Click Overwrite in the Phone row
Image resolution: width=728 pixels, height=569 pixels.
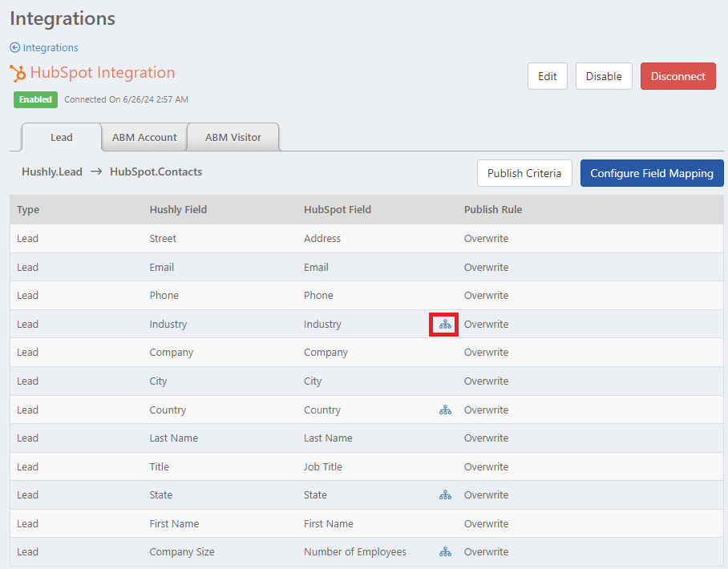pyautogui.click(x=486, y=296)
